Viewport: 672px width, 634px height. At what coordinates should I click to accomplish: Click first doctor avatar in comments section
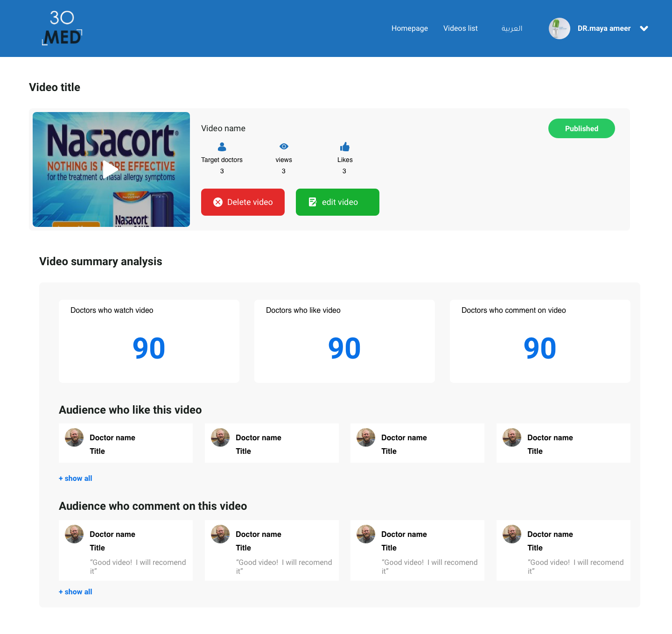click(74, 534)
